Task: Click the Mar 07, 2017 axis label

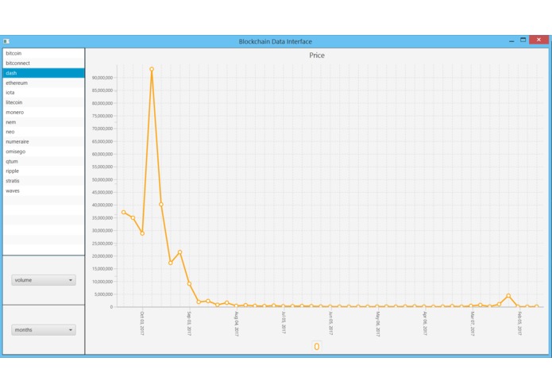Action: pyautogui.click(x=472, y=324)
